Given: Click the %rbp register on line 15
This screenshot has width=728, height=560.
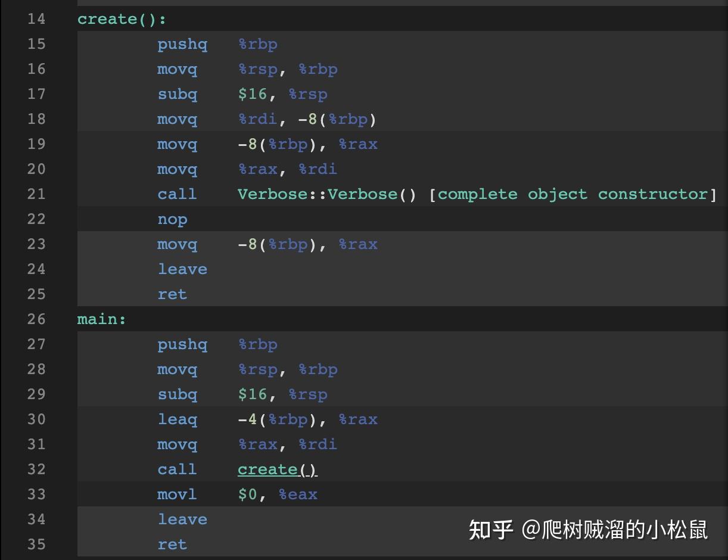Looking at the screenshot, I should 258,43.
